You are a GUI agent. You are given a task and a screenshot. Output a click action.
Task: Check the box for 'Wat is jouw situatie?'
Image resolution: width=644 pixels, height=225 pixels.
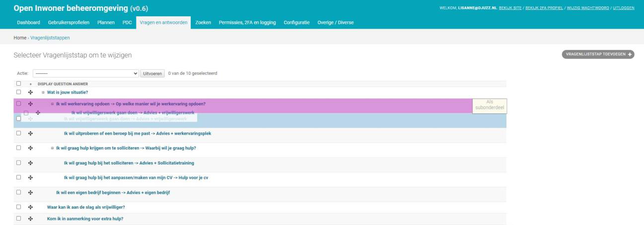click(x=18, y=92)
